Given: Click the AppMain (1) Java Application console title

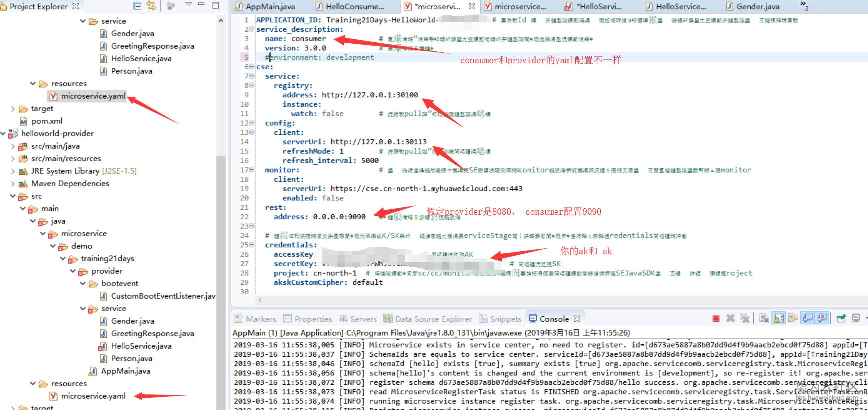Looking at the screenshot, I should tap(432, 333).
